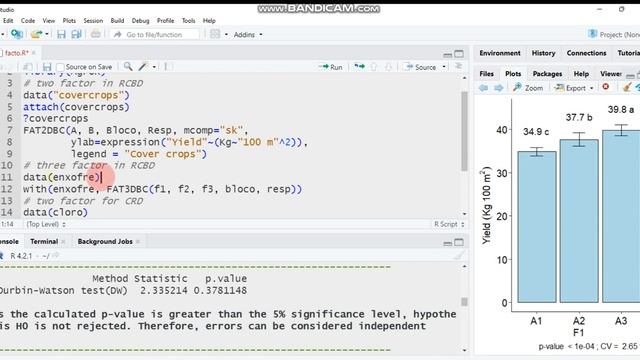Screen dimensions: 640x360
Task: Switch to the Viewer tab
Action: (x=611, y=74)
